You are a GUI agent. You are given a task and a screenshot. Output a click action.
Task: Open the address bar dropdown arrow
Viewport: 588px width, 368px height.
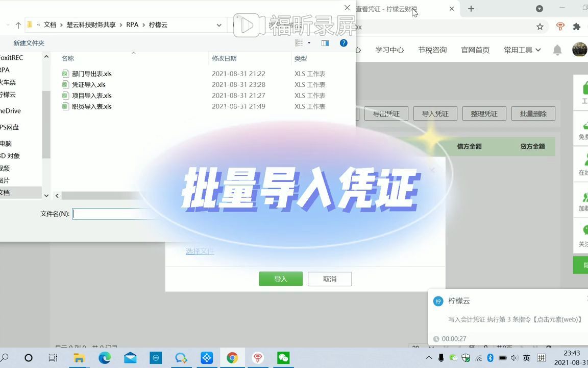pyautogui.click(x=219, y=25)
